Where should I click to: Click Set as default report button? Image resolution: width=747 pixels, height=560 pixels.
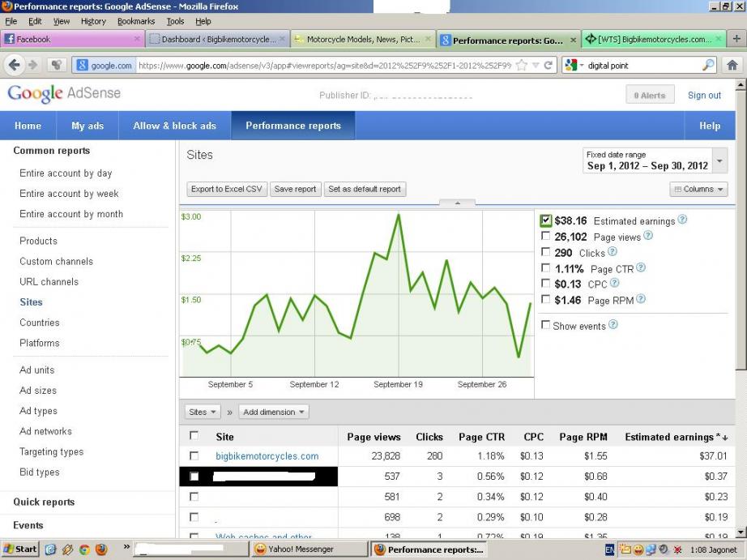coord(365,189)
